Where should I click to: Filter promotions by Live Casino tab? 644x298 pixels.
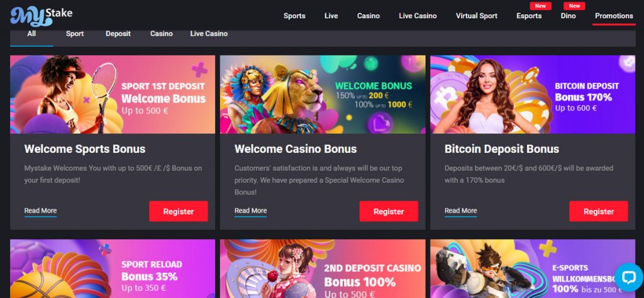[209, 34]
